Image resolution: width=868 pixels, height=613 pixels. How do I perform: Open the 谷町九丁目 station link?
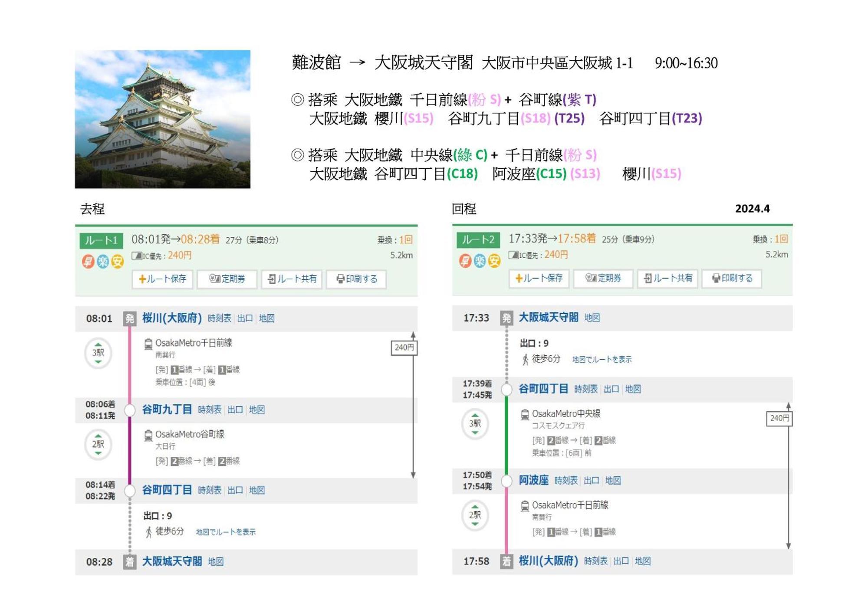pos(167,409)
